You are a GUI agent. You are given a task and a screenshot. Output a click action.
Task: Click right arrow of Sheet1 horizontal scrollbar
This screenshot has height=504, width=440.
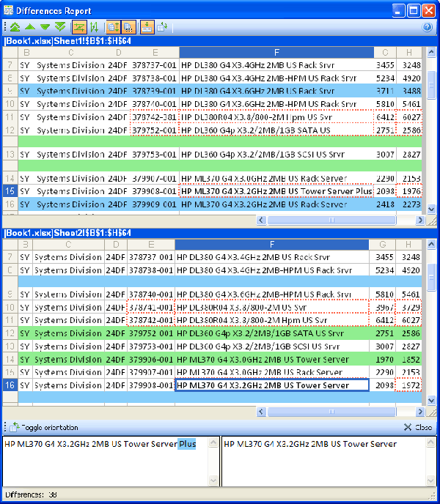tap(419, 220)
